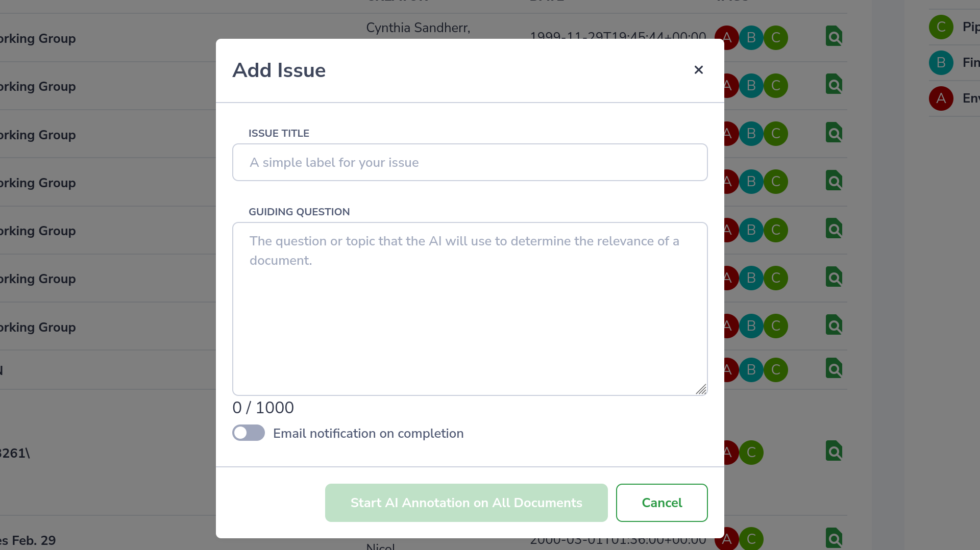Image resolution: width=980 pixels, height=550 pixels.
Task: Click the teal B tag in second row
Action: click(751, 86)
